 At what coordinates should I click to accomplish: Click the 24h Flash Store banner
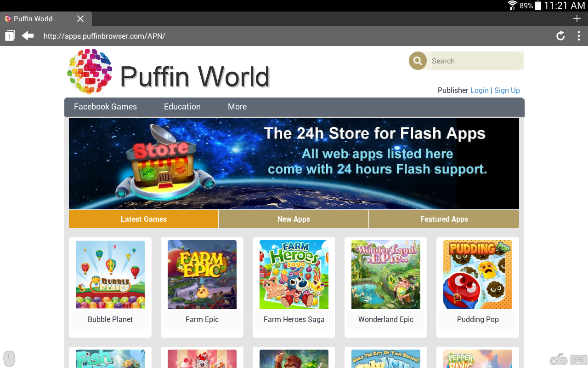pyautogui.click(x=294, y=163)
